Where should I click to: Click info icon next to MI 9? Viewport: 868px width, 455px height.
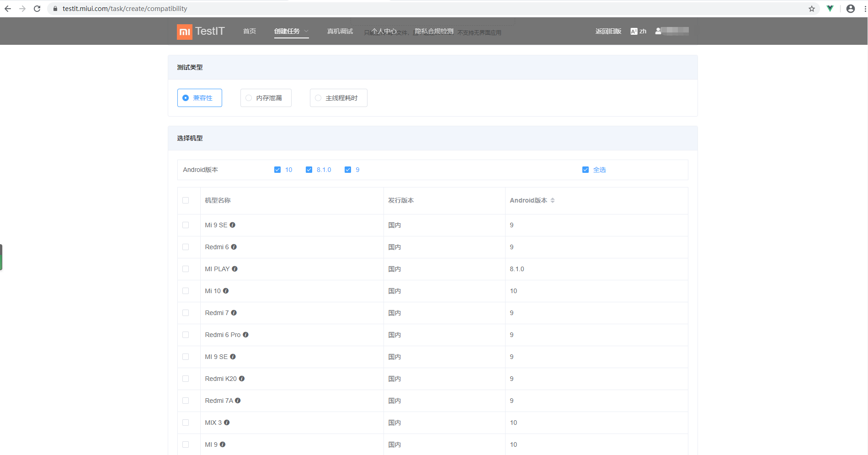223,444
